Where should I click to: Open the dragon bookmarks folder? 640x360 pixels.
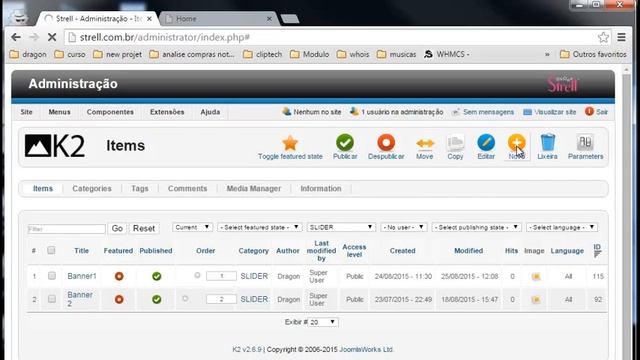click(x=28, y=54)
